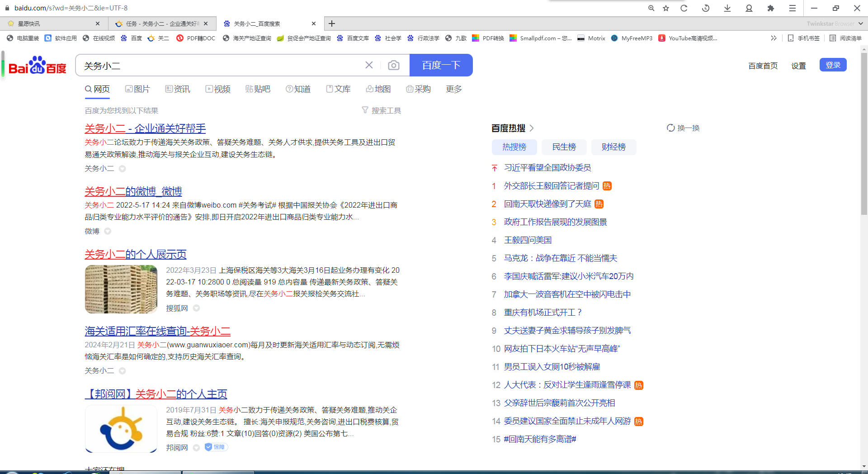
Task: Expand 百度热搜 with the chevron arrow
Action: 532,128
